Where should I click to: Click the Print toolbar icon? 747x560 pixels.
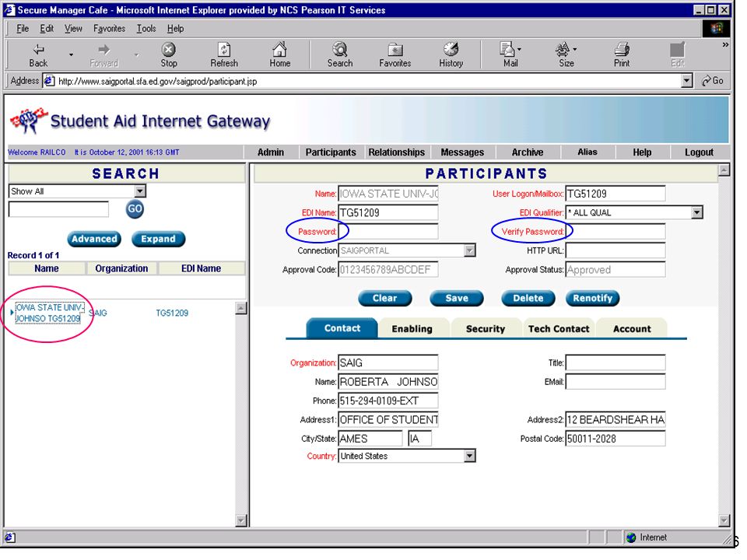(x=622, y=54)
